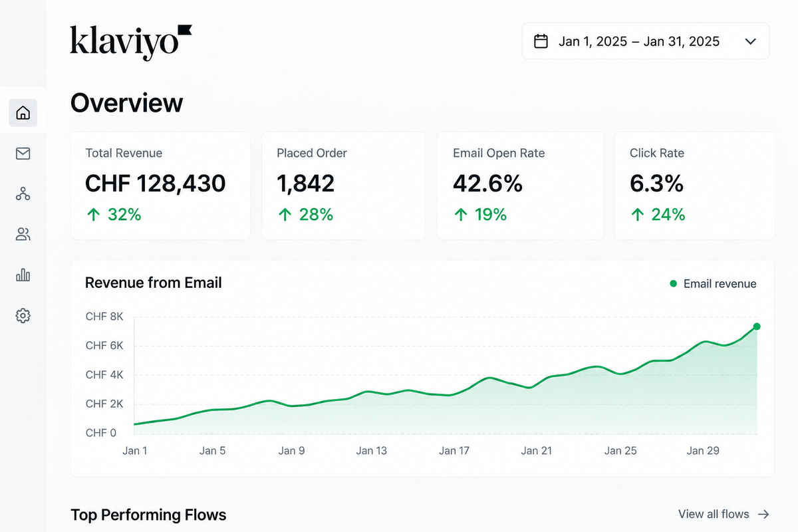
Task: Click the Top Performing Flows heading
Action: 148,515
